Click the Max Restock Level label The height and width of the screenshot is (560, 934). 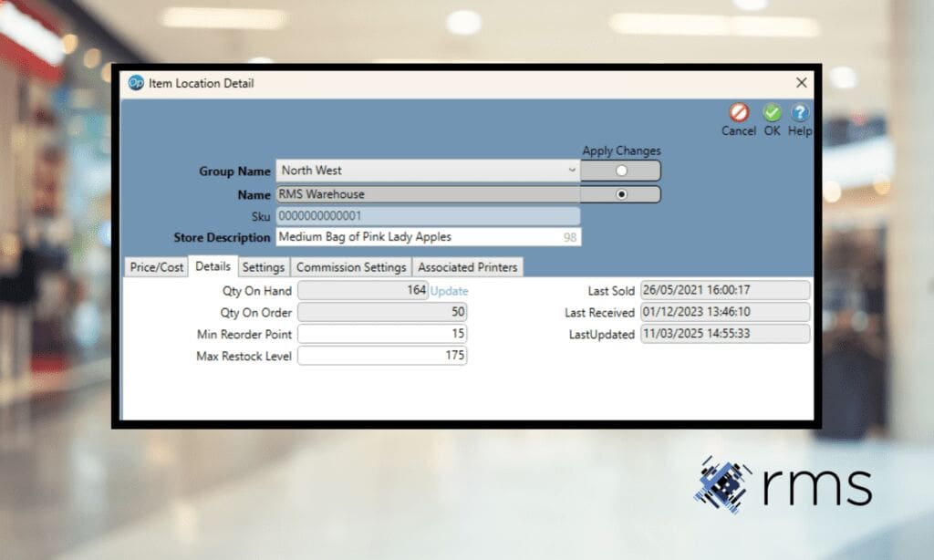coord(244,357)
